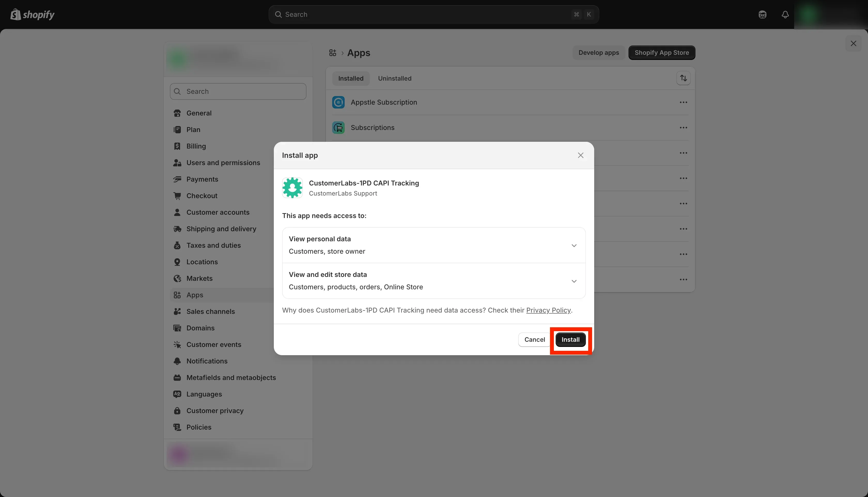Click the Languages icon in sidebar
The image size is (868, 497).
(177, 394)
